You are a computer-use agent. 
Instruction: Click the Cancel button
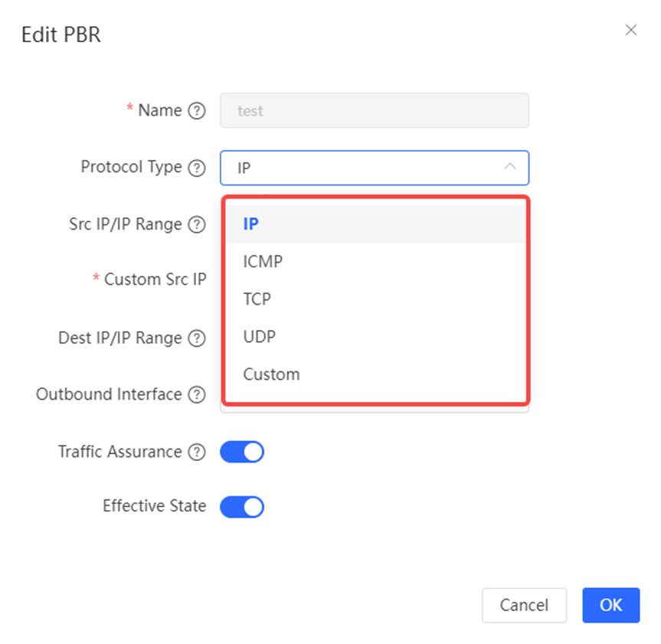pyautogui.click(x=524, y=605)
